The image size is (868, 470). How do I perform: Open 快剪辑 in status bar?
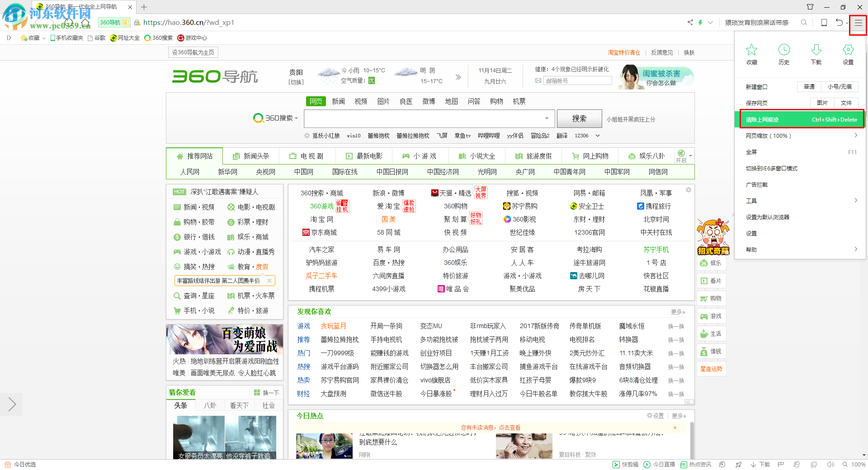(625, 465)
